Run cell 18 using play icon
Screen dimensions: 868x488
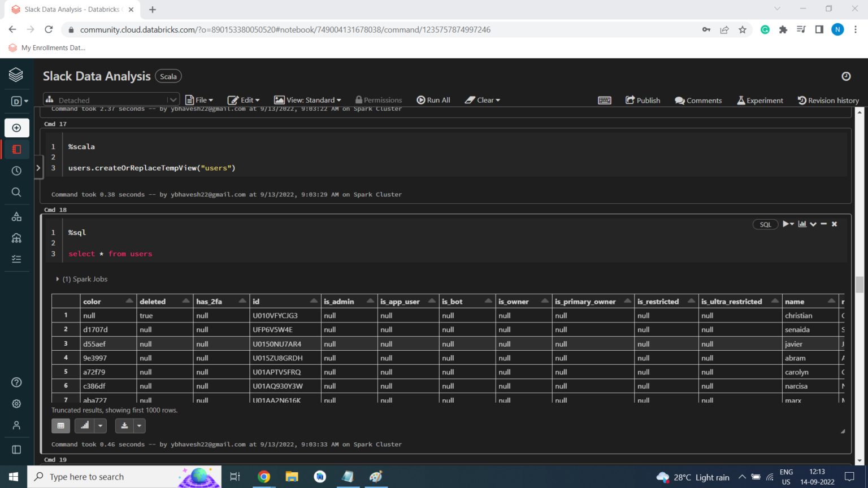[x=785, y=224]
